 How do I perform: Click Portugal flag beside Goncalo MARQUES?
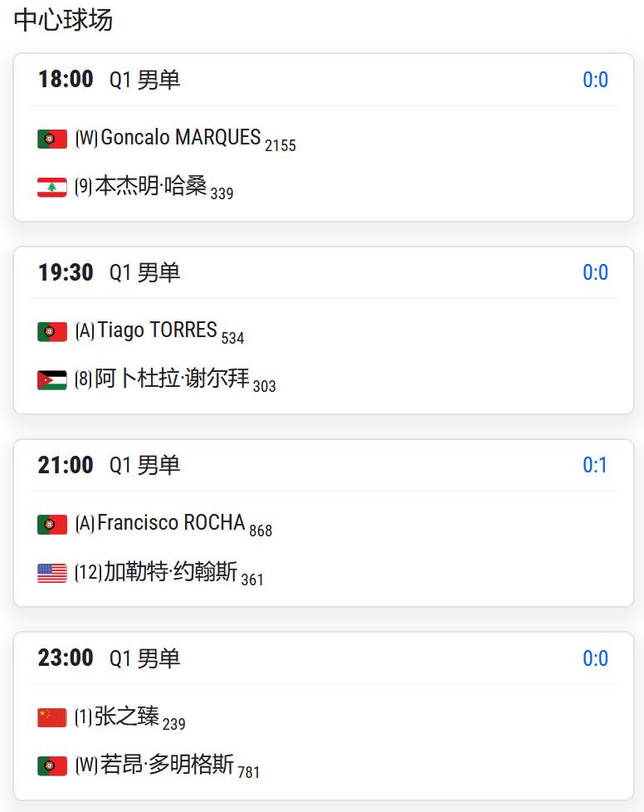click(52, 139)
